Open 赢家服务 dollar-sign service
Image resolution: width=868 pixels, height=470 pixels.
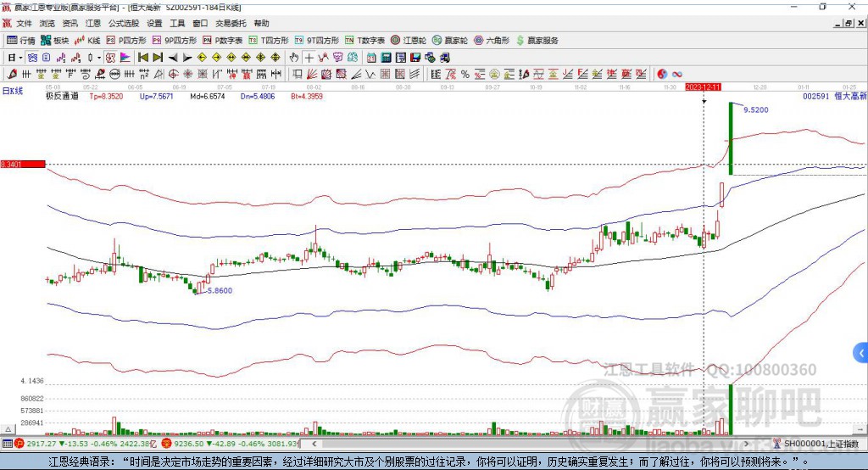(x=537, y=41)
